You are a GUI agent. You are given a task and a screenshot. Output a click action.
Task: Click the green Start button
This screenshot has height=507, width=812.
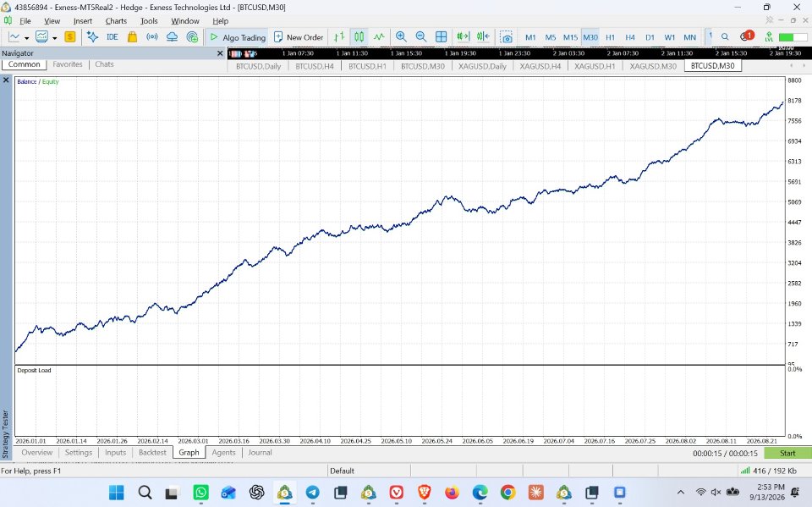coord(787,453)
